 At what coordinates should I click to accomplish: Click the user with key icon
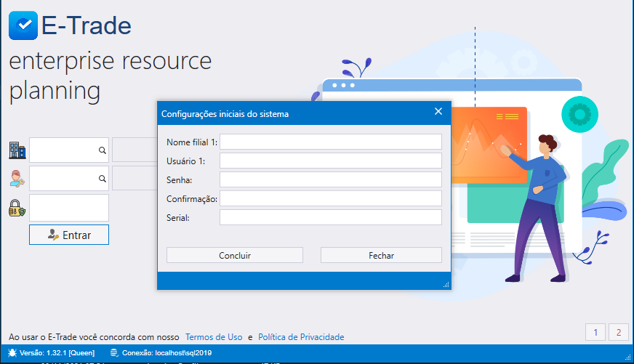pos(17,179)
